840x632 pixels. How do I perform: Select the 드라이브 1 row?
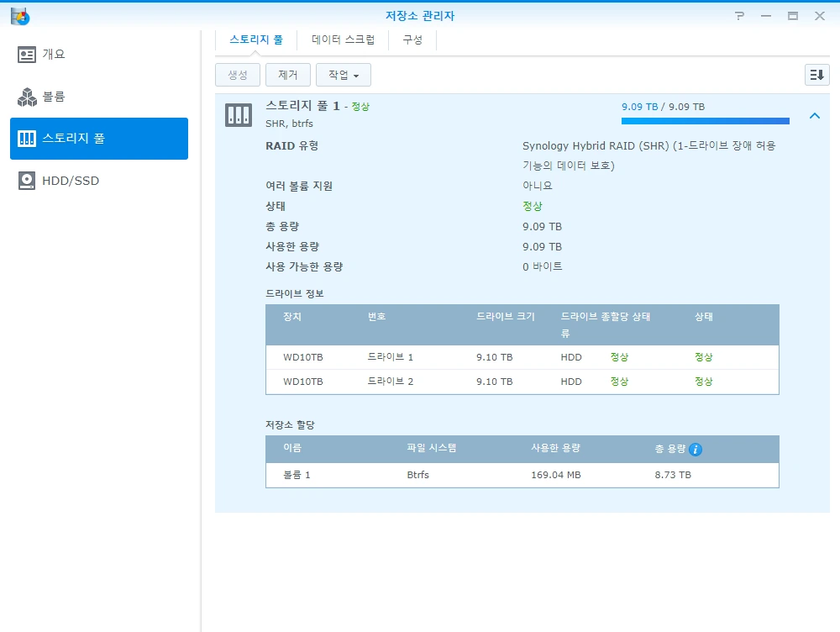[522, 357]
